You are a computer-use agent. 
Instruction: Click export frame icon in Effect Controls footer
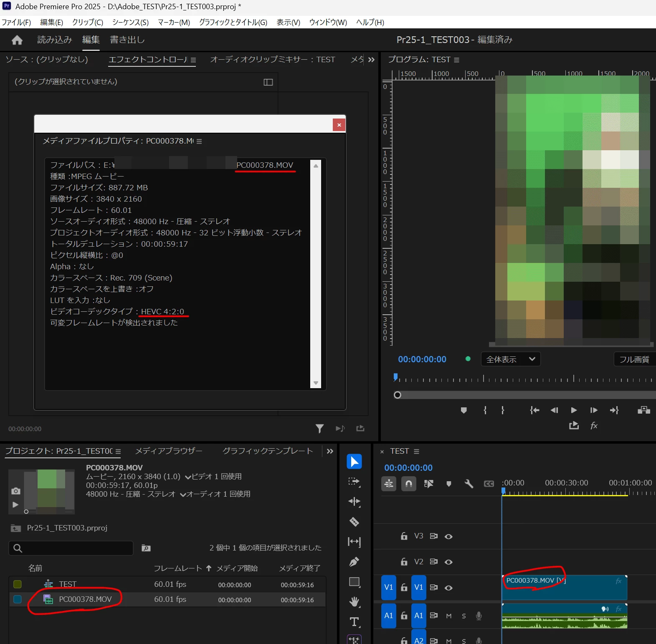(x=360, y=428)
